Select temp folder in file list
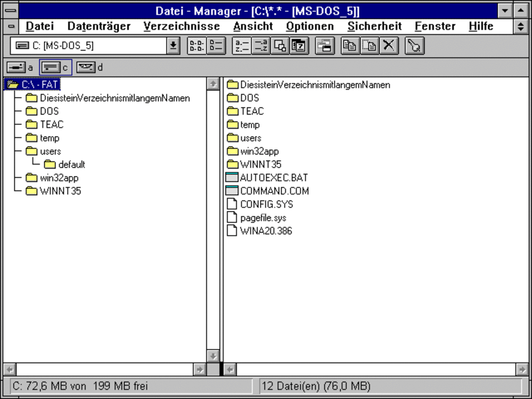The image size is (532, 399). [x=250, y=125]
